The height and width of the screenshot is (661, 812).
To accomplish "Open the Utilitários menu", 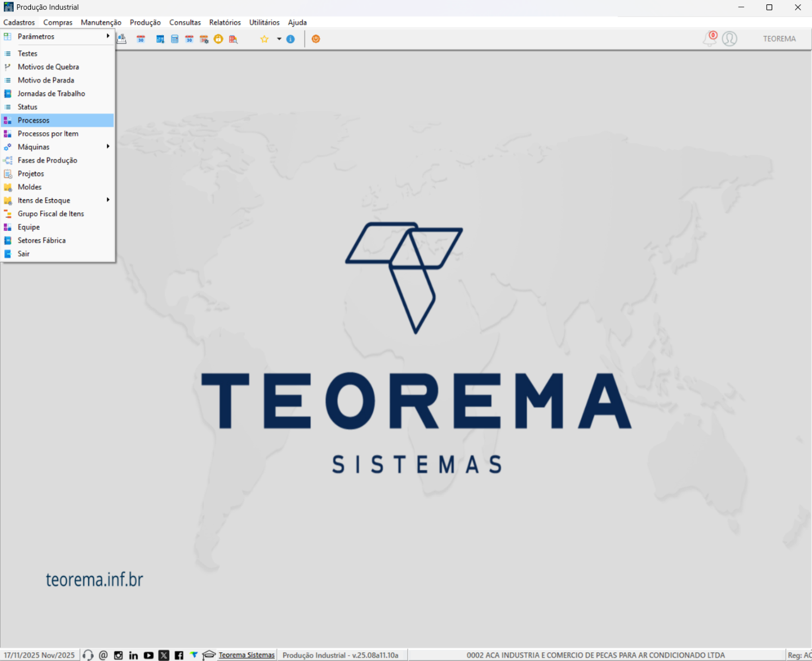I will (264, 22).
